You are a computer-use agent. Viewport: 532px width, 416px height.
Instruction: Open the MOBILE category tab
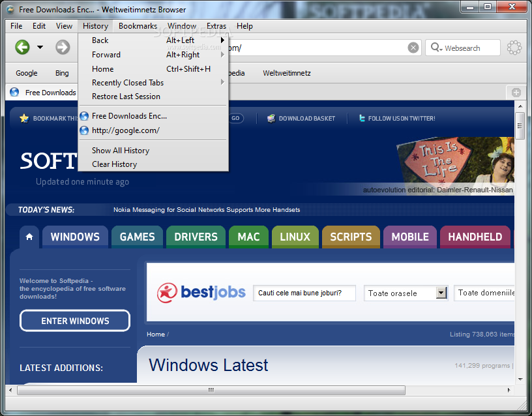(x=410, y=237)
